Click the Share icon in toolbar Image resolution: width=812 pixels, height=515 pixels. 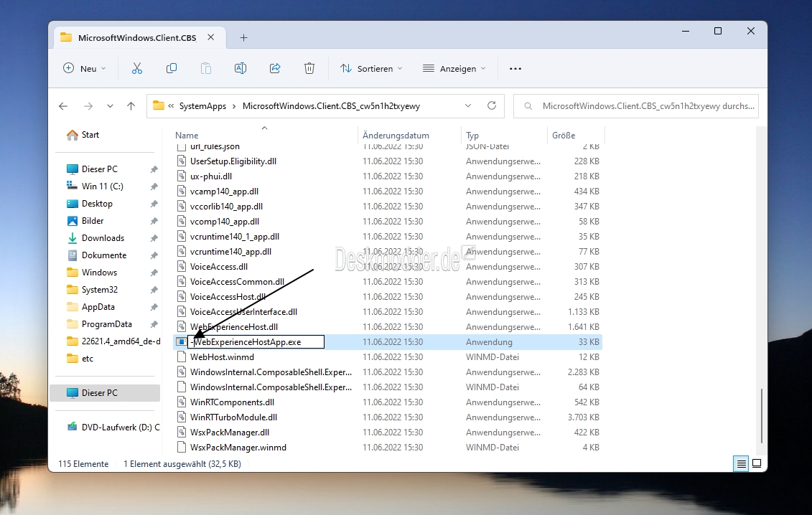tap(275, 68)
